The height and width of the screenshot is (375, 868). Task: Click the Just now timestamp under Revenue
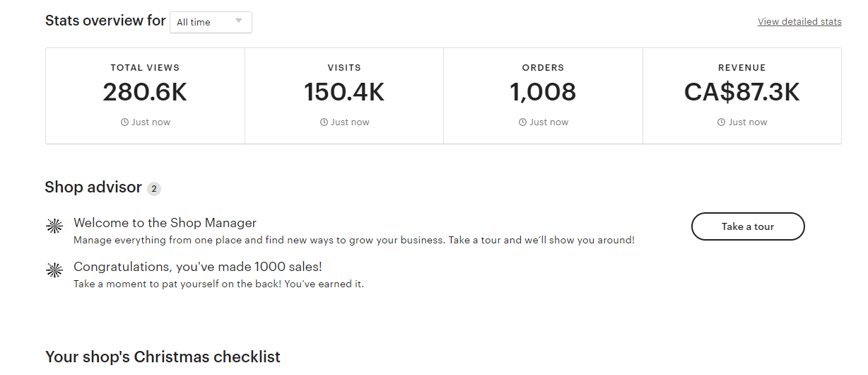[x=748, y=122]
